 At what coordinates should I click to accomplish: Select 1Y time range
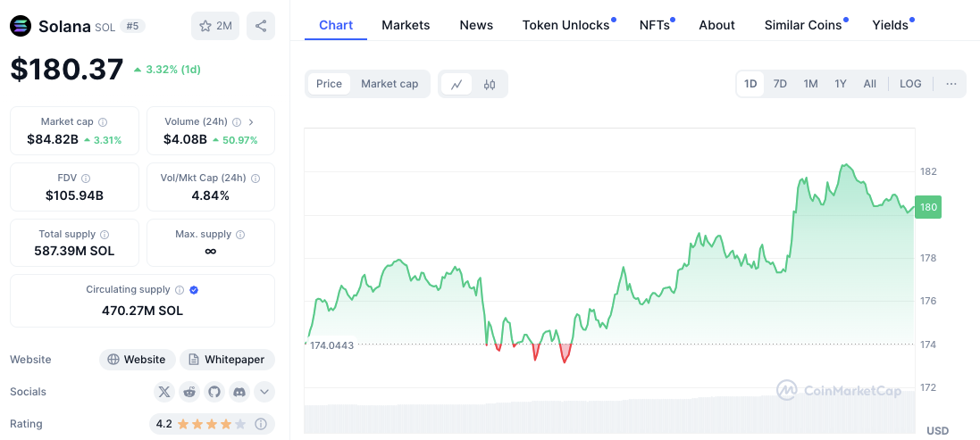tap(841, 84)
